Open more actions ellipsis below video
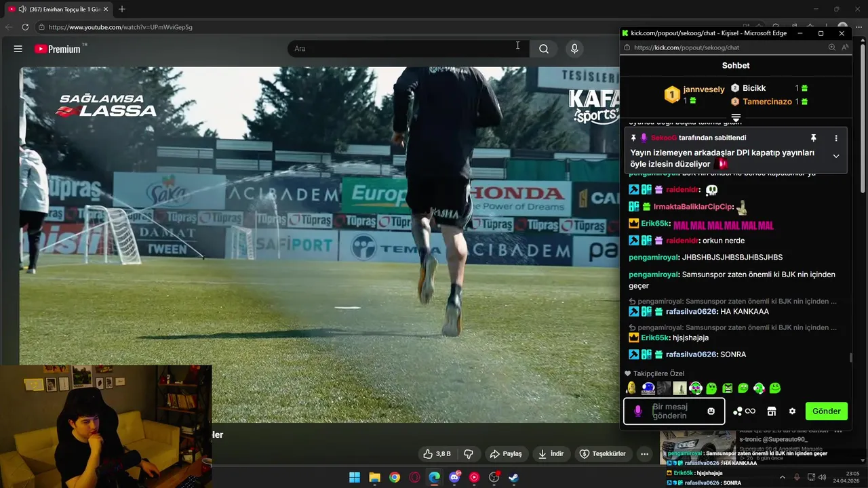The width and height of the screenshot is (868, 488). (x=645, y=454)
